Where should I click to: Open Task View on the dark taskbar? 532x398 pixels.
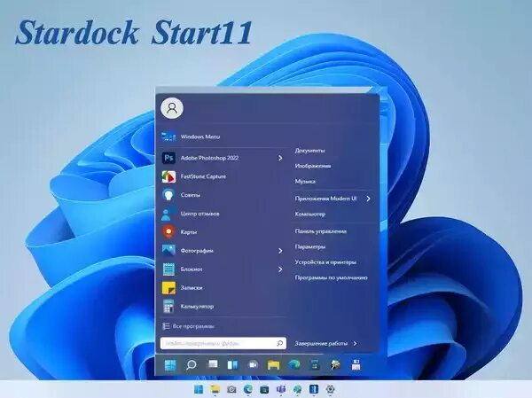point(213,364)
